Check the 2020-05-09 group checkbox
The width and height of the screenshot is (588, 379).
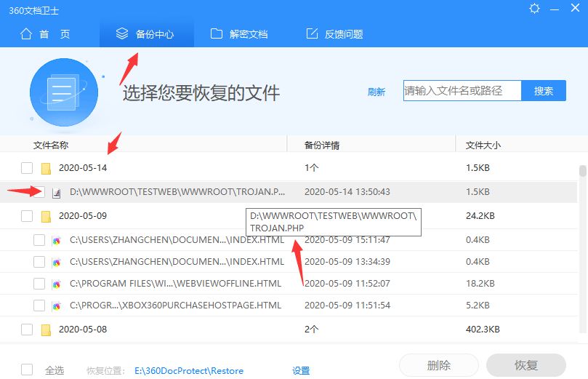tap(27, 216)
